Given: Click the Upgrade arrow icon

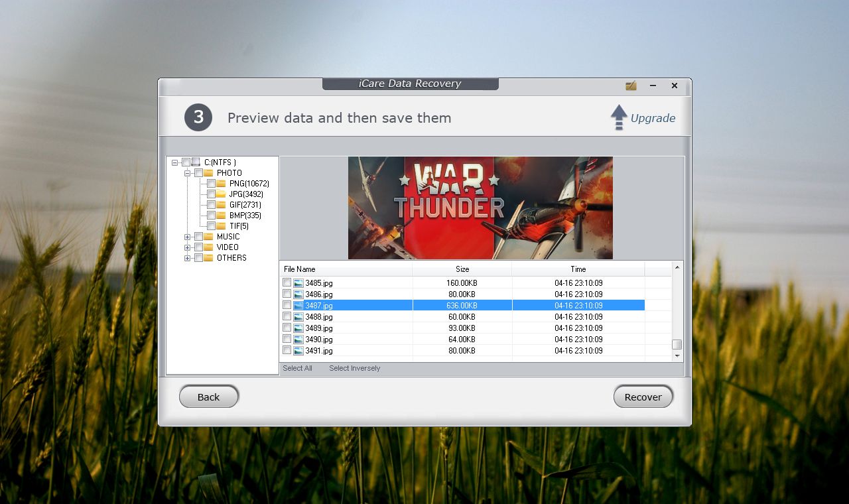Looking at the screenshot, I should coord(619,117).
